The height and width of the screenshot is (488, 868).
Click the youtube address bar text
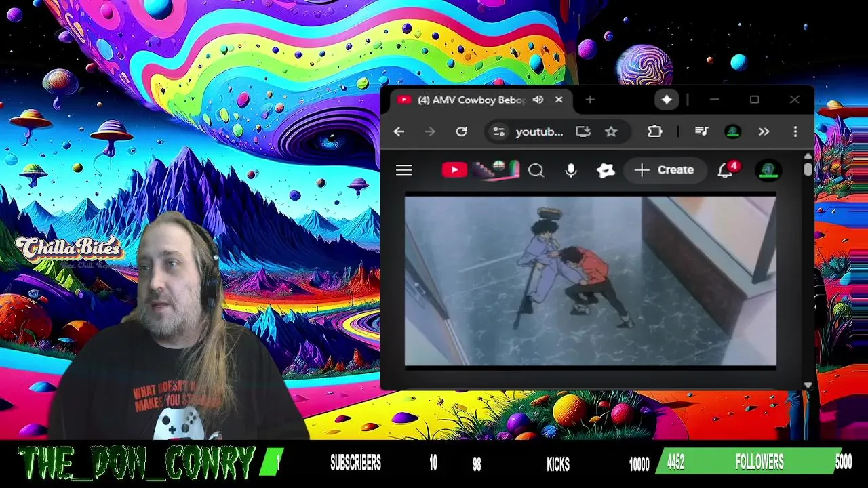pyautogui.click(x=539, y=131)
